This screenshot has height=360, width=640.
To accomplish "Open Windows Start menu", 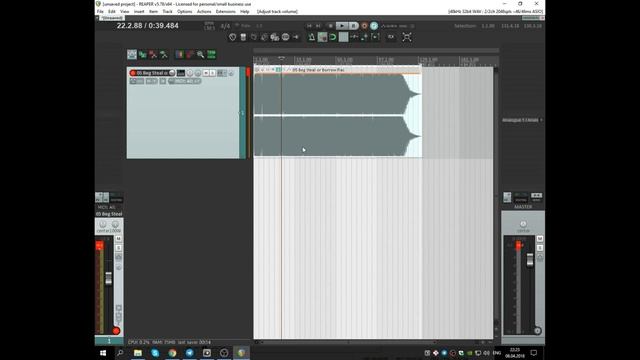I will pos(103,353).
